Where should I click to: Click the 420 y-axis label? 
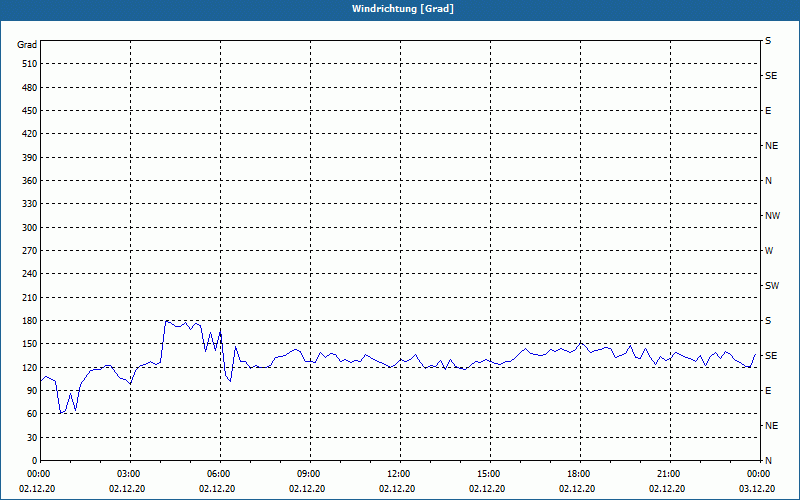[30, 134]
